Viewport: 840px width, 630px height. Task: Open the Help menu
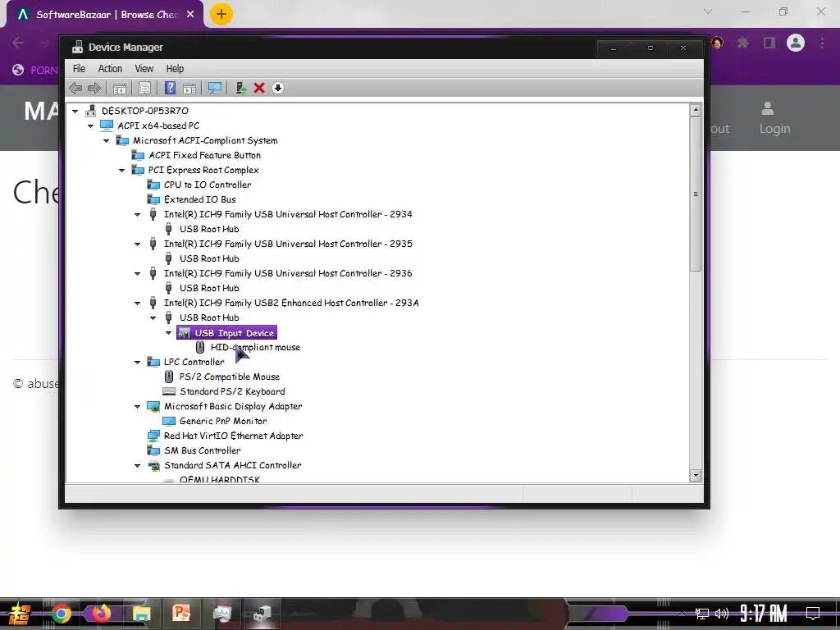tap(175, 69)
